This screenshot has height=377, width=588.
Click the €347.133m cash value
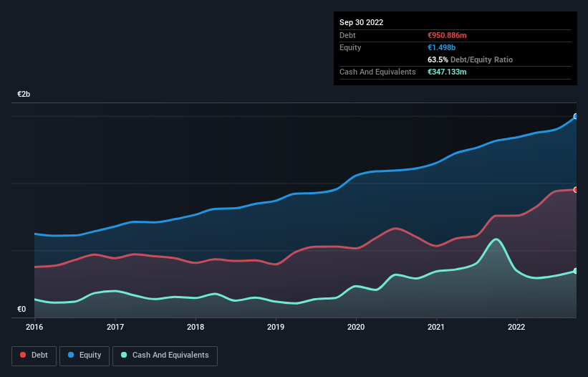(x=447, y=72)
